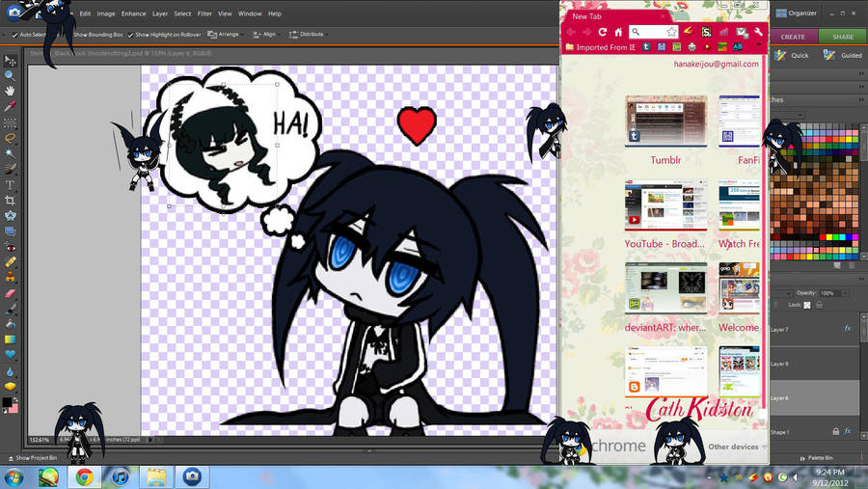The image size is (868, 489).
Task: Open the Edit menu
Action: click(85, 14)
